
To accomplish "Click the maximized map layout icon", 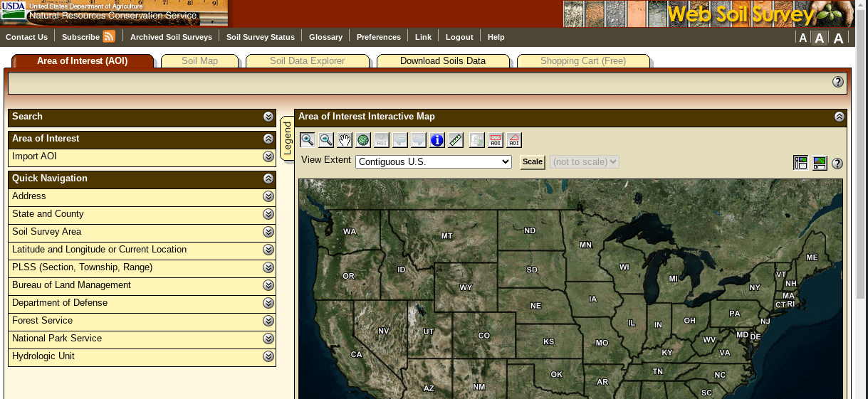I will coord(820,163).
